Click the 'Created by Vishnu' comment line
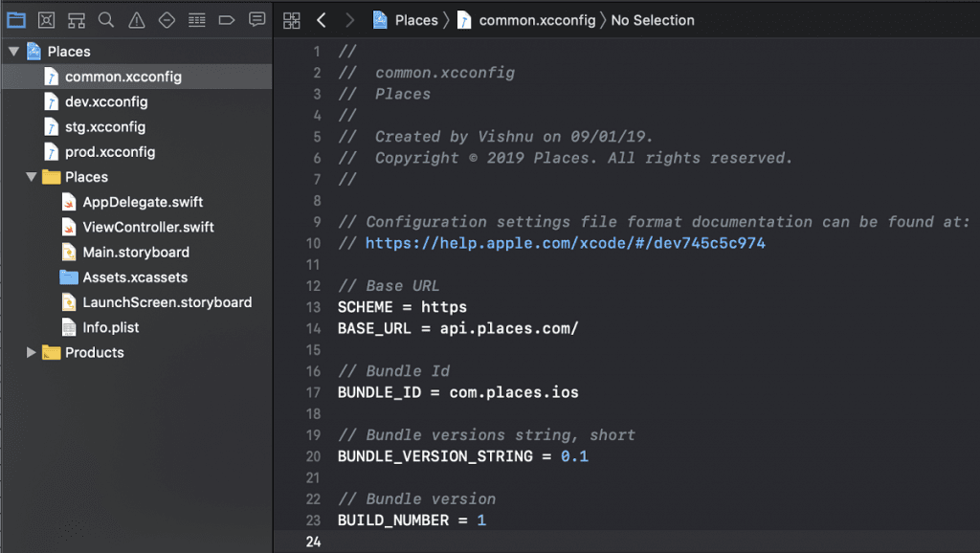The height and width of the screenshot is (553, 980). point(496,136)
